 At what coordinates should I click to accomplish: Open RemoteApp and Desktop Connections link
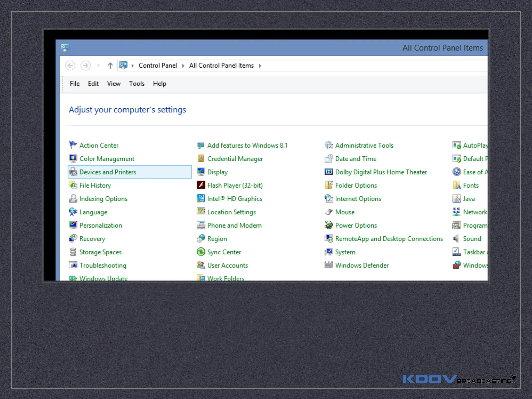(x=389, y=238)
